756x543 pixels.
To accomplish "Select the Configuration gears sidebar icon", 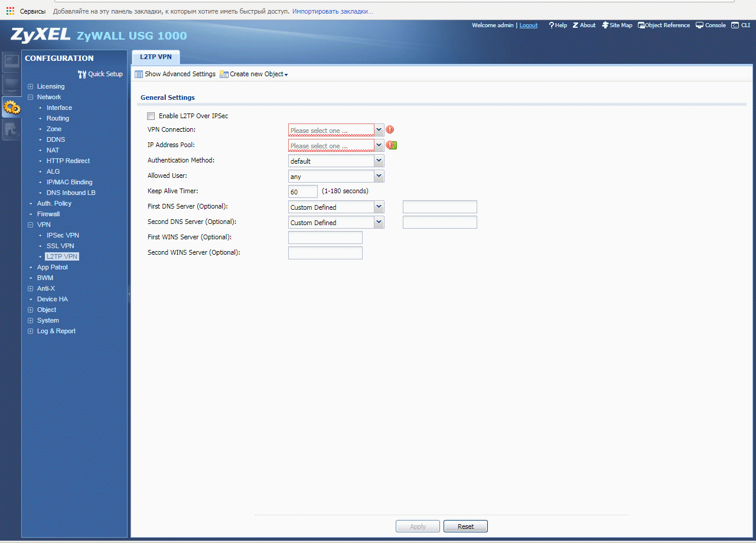I will click(x=12, y=107).
